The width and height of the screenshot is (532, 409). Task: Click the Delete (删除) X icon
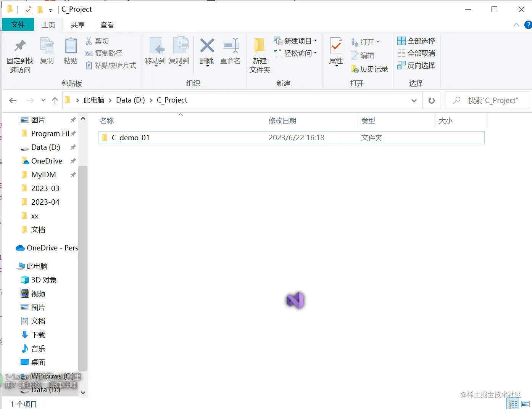pos(207,46)
